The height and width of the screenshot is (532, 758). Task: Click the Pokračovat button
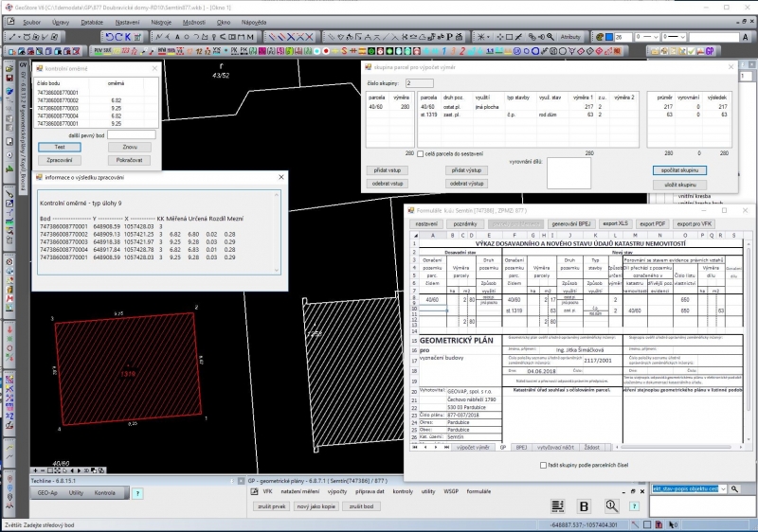pyautogui.click(x=130, y=160)
